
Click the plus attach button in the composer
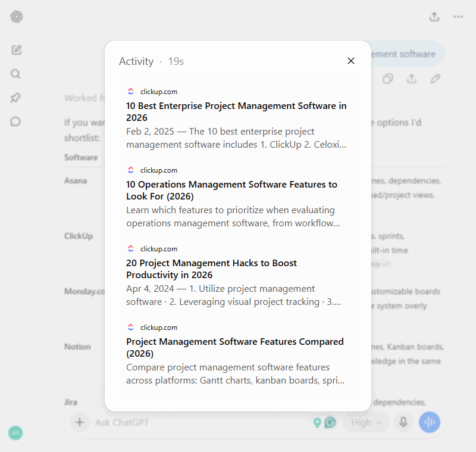[80, 422]
